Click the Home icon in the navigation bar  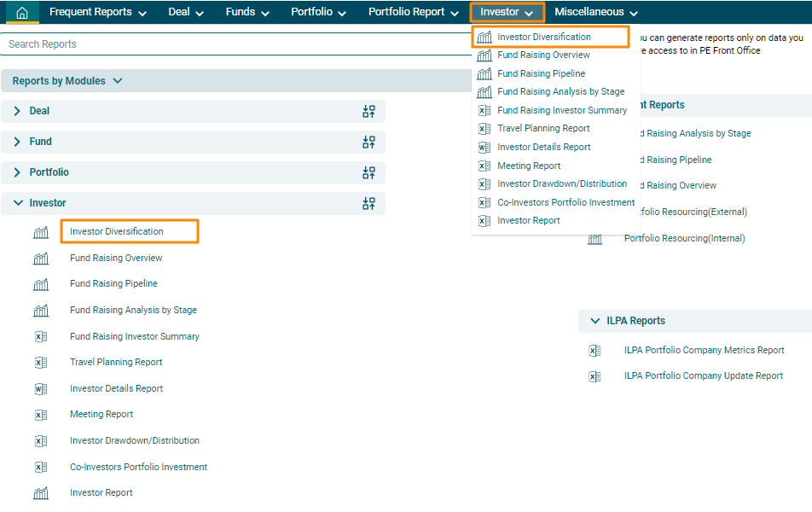(x=22, y=13)
